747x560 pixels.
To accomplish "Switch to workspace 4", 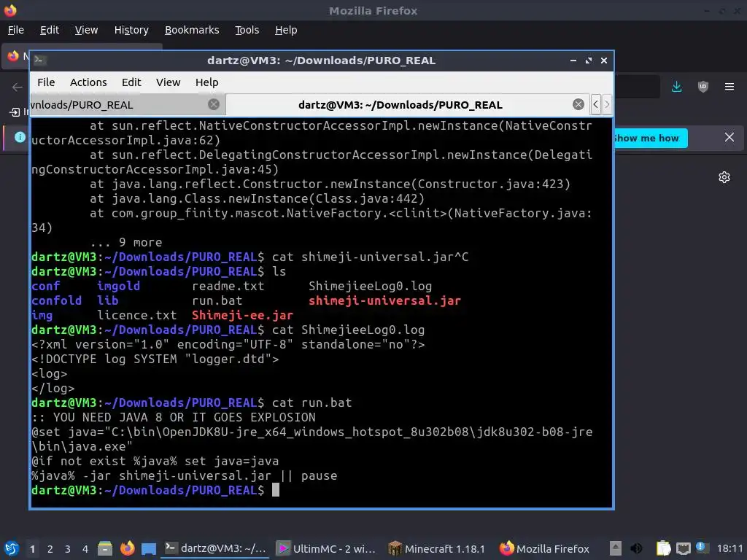I will [85, 549].
